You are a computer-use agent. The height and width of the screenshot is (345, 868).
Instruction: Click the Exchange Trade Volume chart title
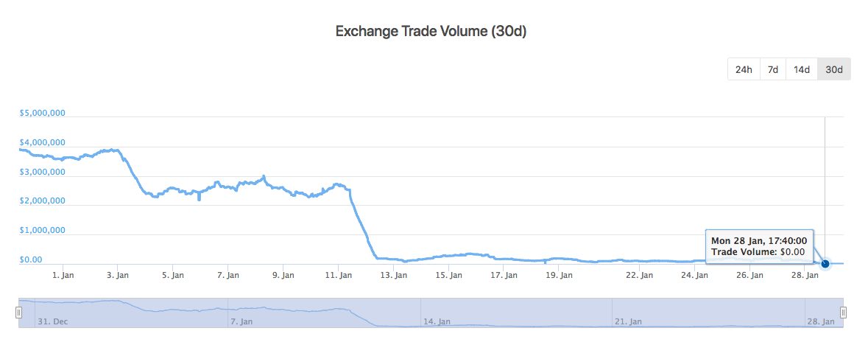(431, 32)
